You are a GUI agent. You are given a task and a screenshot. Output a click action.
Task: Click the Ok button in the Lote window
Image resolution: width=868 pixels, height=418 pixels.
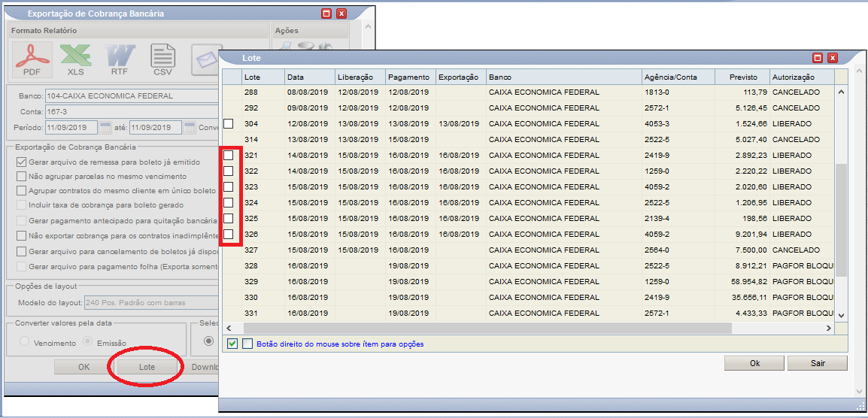pyautogui.click(x=754, y=364)
